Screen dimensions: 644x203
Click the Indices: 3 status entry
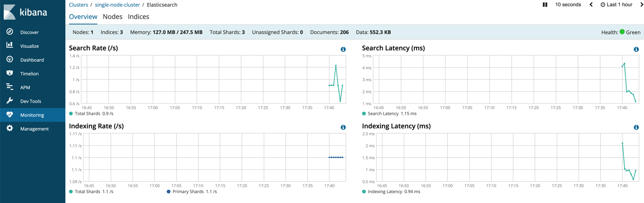pos(112,32)
